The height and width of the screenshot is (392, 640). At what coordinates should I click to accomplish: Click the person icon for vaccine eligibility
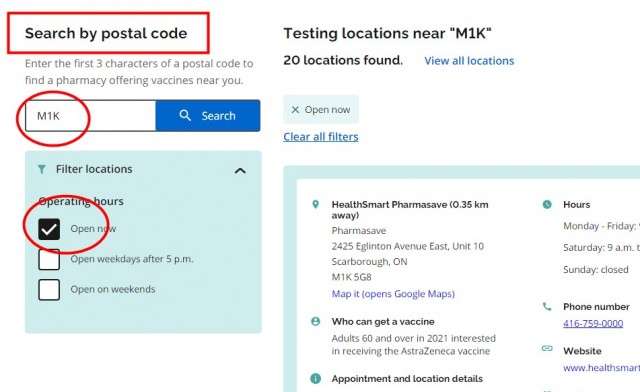316,321
